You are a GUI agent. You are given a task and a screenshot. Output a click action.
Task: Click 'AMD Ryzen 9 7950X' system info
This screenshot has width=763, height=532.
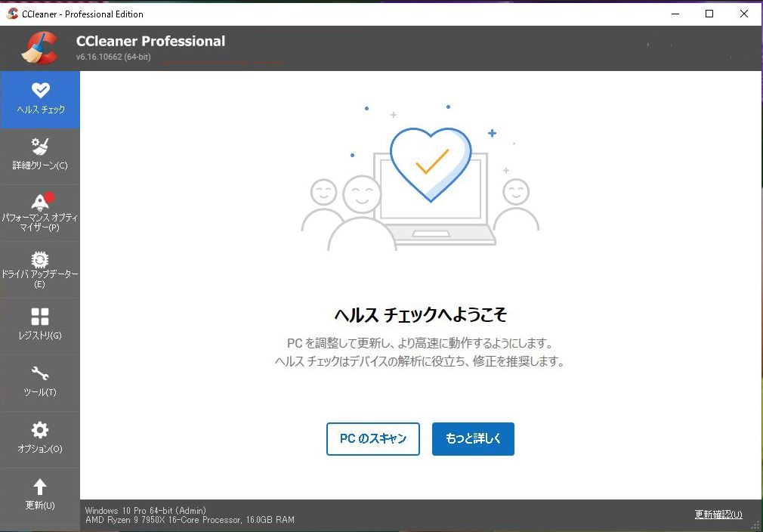coord(190,520)
